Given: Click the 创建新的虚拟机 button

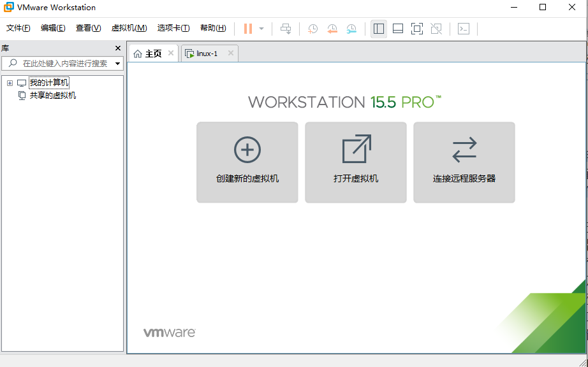Looking at the screenshot, I should click(x=247, y=162).
